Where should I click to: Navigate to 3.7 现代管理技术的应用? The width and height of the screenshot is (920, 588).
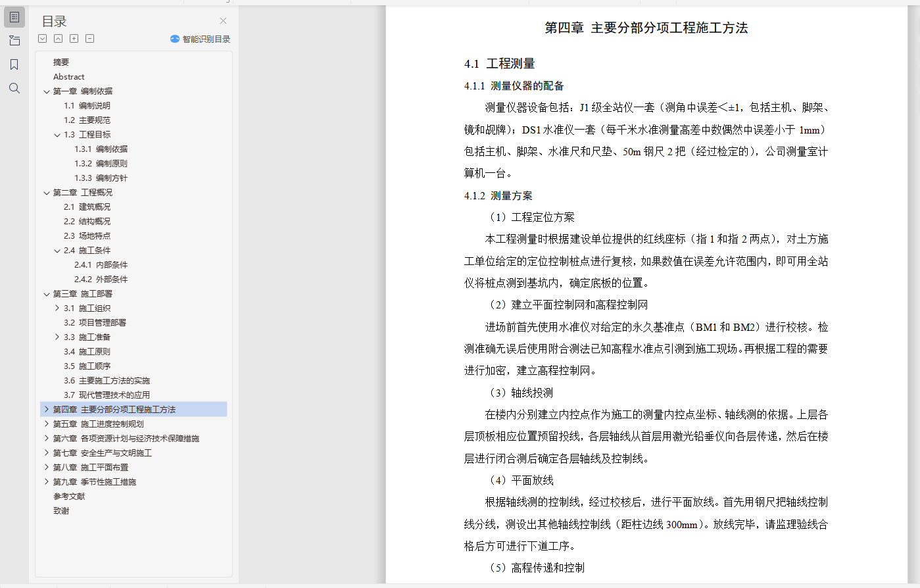click(107, 395)
